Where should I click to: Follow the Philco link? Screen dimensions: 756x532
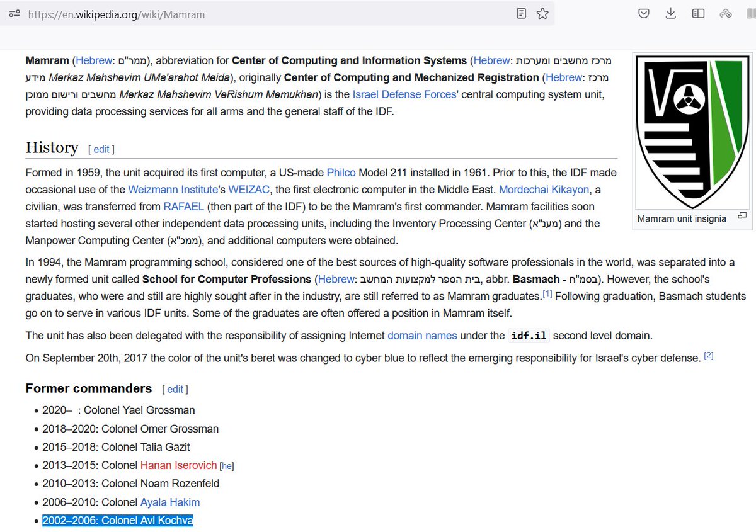click(341, 173)
